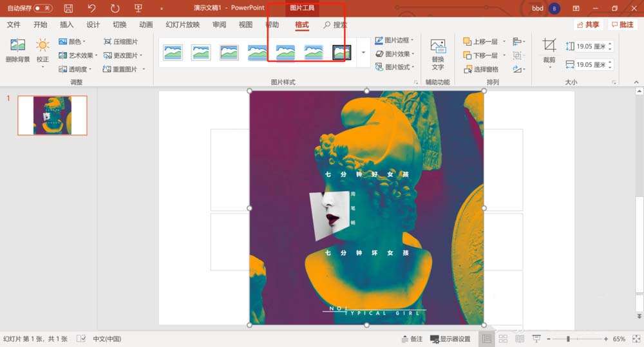Switch to the Animations (动画) tab
The height and width of the screenshot is (347, 644).
[x=146, y=24]
